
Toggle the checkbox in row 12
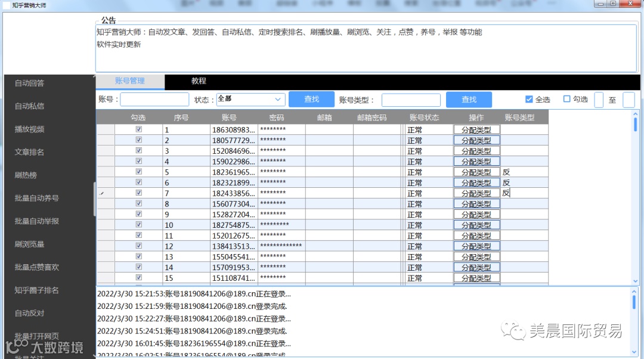139,246
